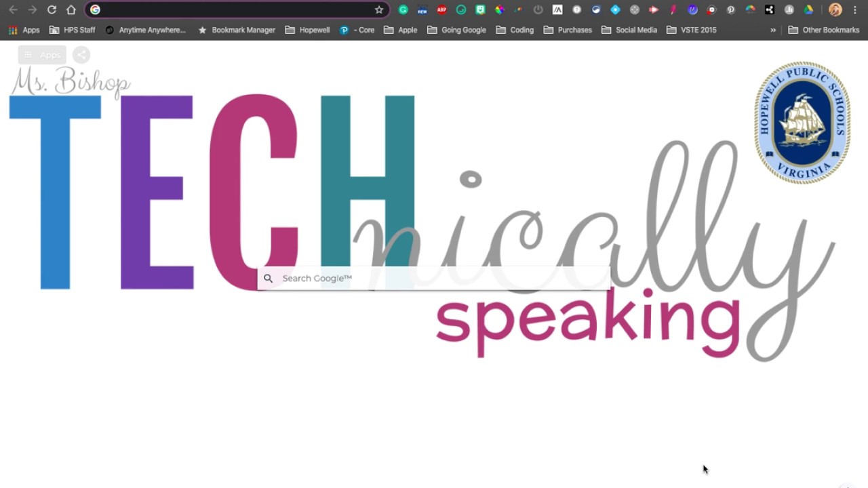This screenshot has width=868, height=488.
Task: Show hidden bookmarks with the double chevron
Action: (773, 30)
